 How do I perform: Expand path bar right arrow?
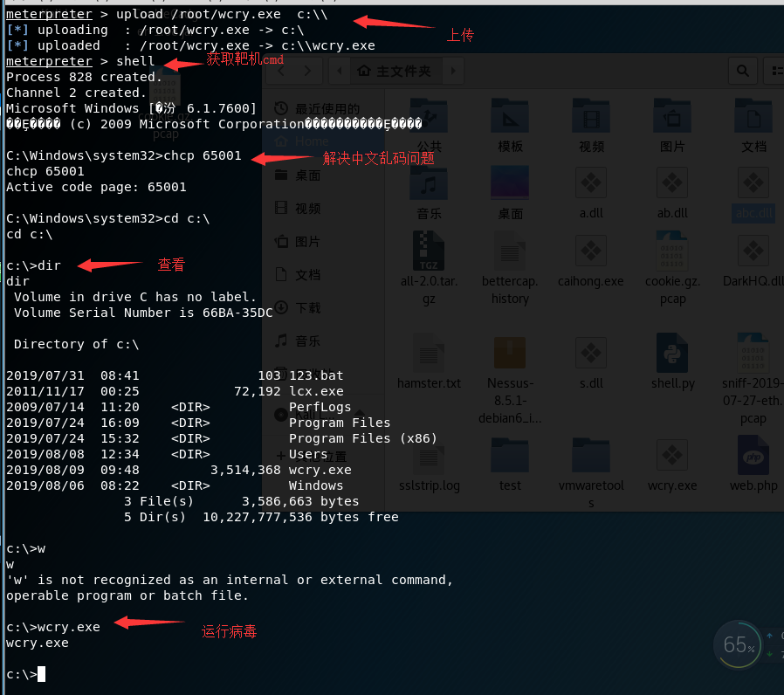[x=453, y=71]
